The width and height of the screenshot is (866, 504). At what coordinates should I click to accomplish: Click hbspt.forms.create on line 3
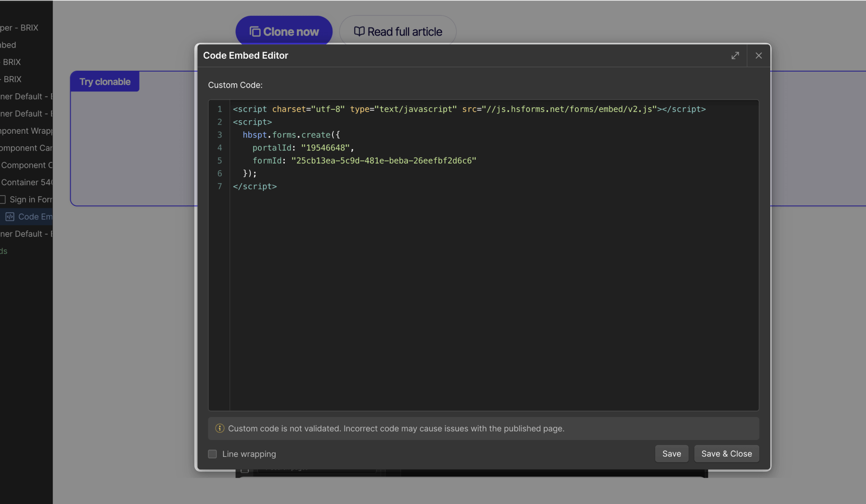coord(286,135)
